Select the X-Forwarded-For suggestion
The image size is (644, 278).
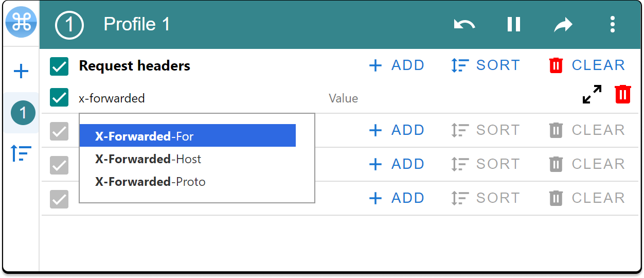(187, 136)
